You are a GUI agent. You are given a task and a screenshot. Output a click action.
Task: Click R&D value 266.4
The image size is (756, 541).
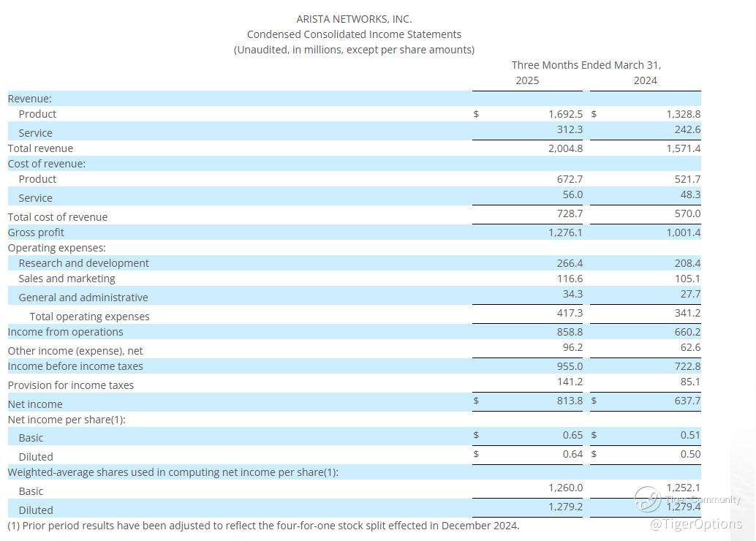(570, 263)
